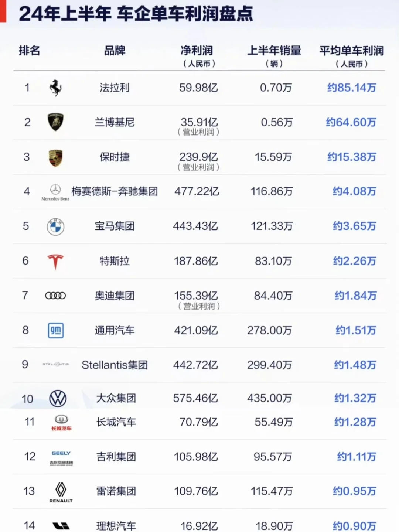This screenshot has width=399, height=532.
Task: Select the 排名 column header
Action: point(30,51)
